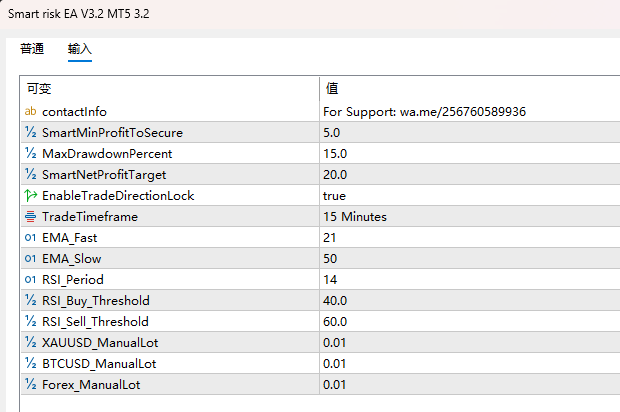Image resolution: width=620 pixels, height=412 pixels.
Task: Click the integer icon beside RSI_Period
Action: [x=30, y=279]
